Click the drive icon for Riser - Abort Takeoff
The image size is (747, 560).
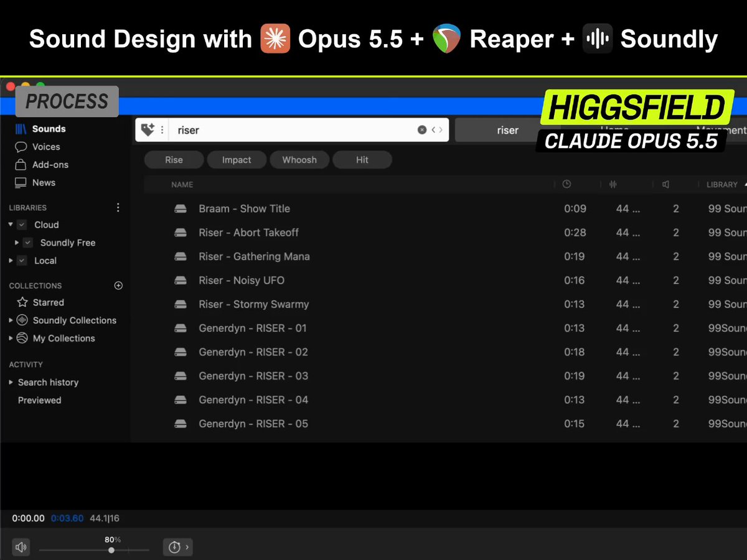click(181, 233)
